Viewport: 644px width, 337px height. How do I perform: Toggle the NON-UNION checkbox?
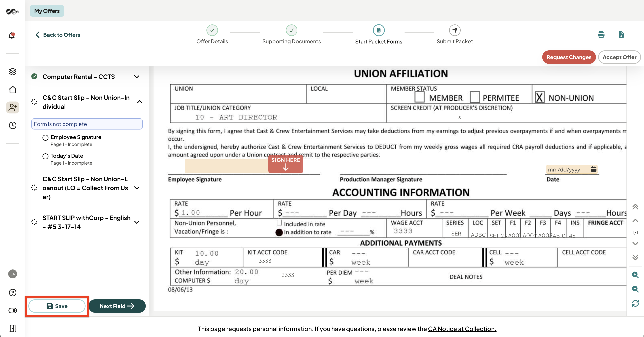(539, 97)
